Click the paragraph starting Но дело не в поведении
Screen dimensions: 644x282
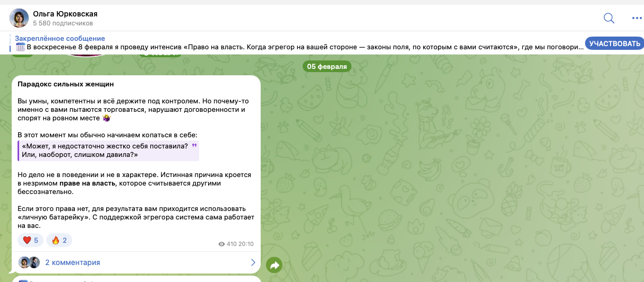pyautogui.click(x=134, y=183)
